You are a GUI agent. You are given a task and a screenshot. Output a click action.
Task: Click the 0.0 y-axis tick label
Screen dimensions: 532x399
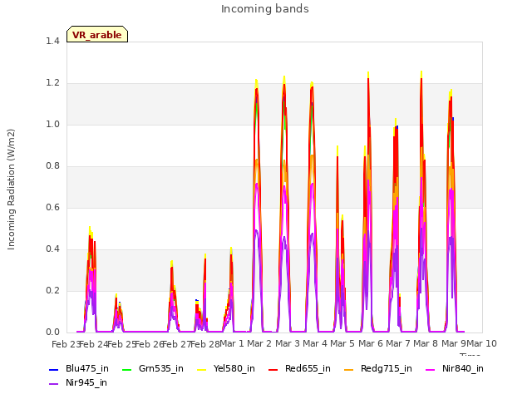[x=52, y=332]
